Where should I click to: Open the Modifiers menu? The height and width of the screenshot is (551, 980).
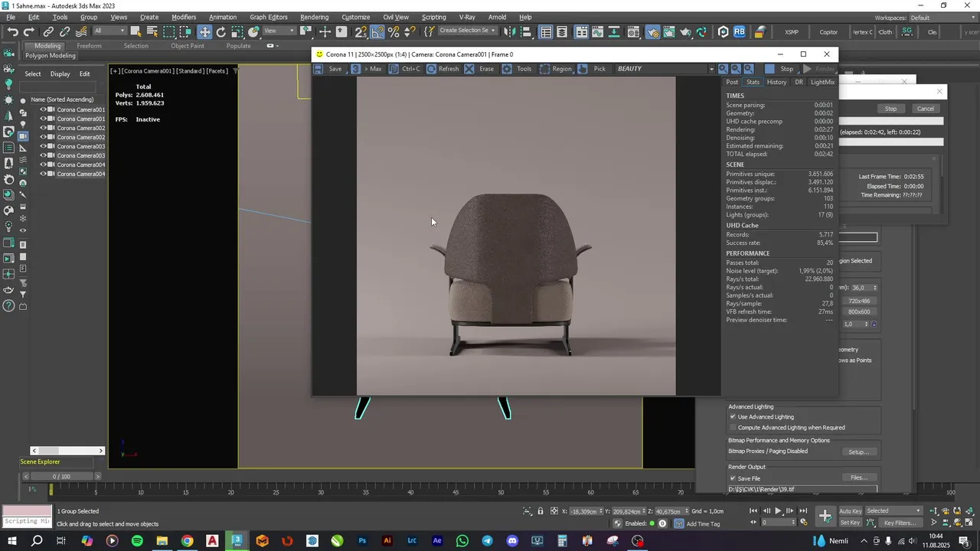pyautogui.click(x=184, y=17)
